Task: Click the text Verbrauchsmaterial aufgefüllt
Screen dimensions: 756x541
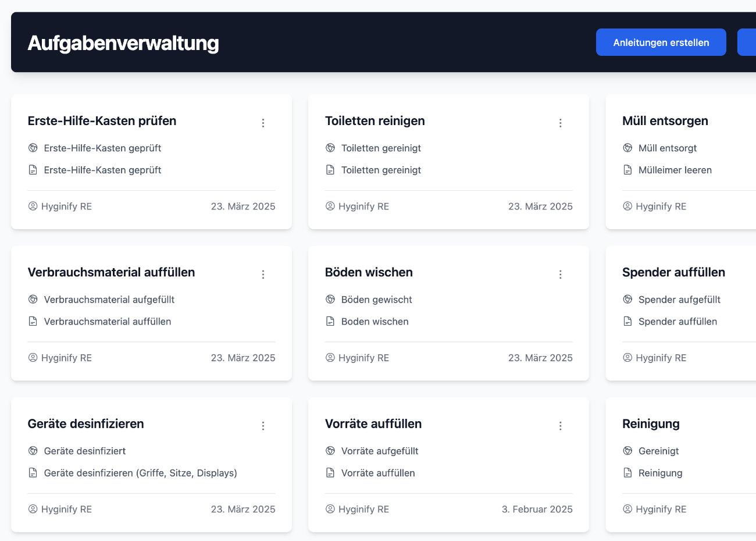Action: click(x=109, y=300)
